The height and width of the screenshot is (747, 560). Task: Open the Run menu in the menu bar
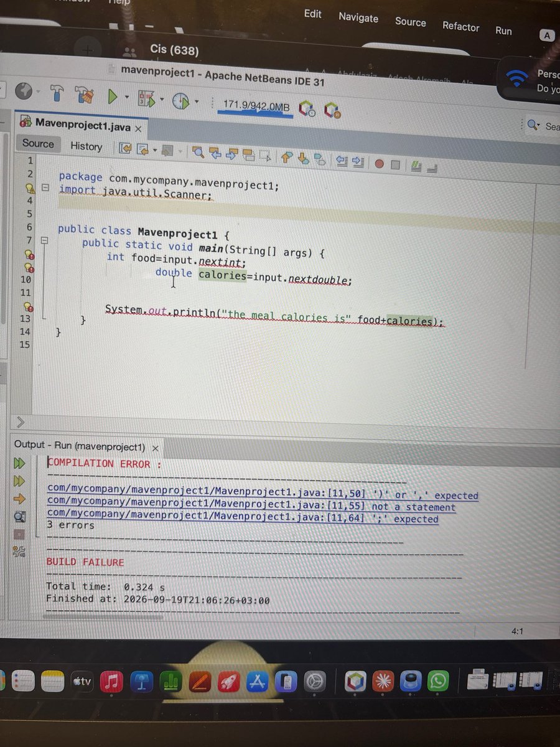click(503, 31)
